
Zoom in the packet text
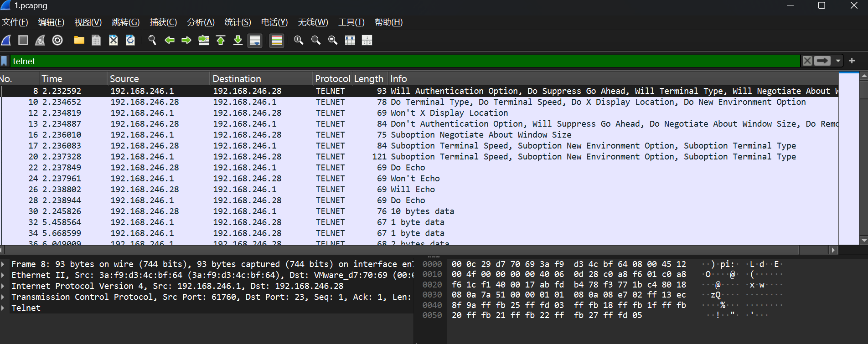(299, 41)
